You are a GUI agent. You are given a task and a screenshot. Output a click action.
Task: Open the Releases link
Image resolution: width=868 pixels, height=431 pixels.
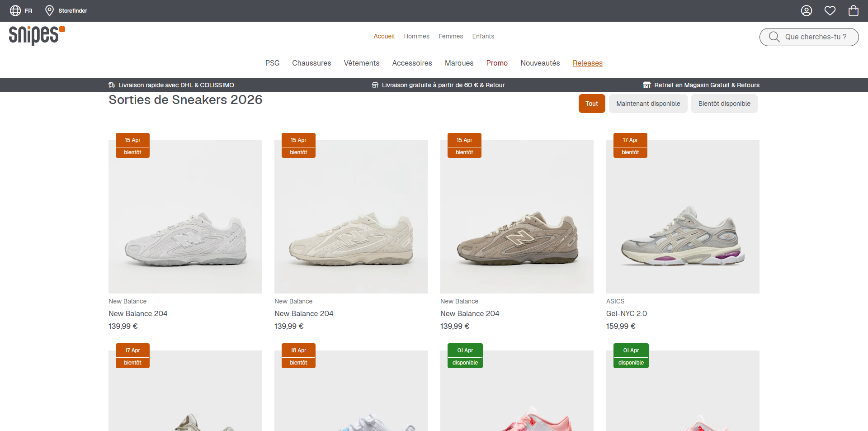[x=588, y=63]
